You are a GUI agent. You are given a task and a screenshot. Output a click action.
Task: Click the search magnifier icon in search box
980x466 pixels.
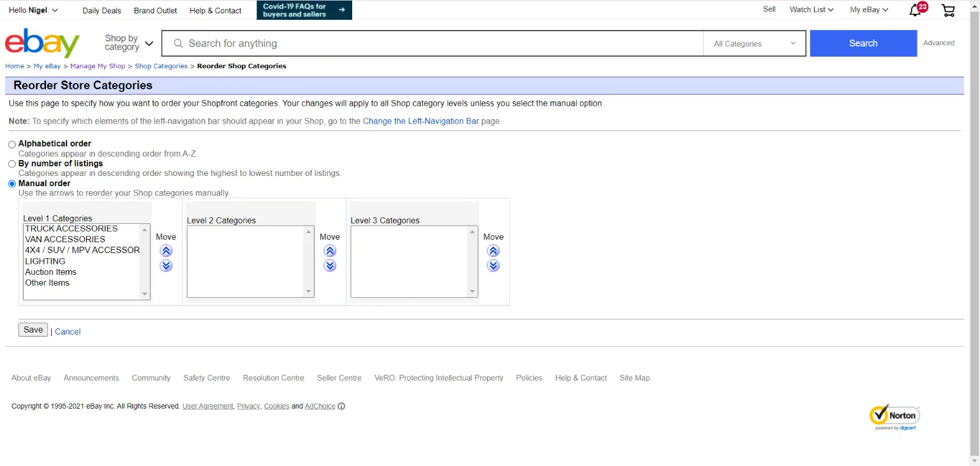point(178,43)
